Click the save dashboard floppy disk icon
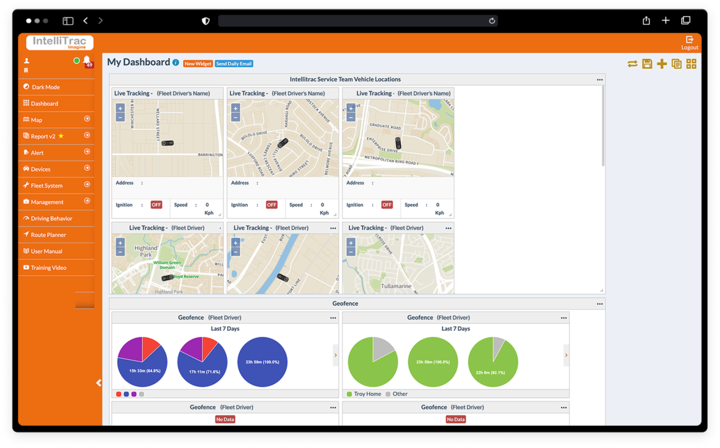The image size is (720, 448). pos(647,64)
